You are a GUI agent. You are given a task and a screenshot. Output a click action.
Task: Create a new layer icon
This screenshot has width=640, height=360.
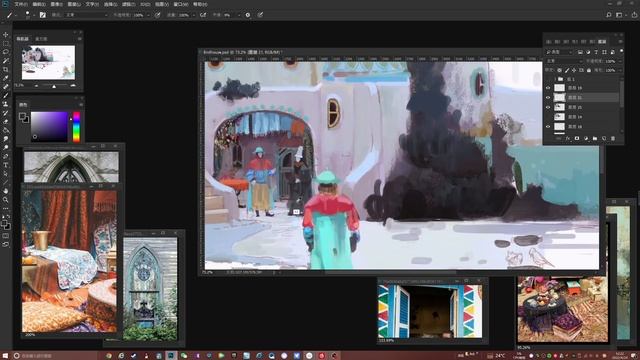coord(604,138)
